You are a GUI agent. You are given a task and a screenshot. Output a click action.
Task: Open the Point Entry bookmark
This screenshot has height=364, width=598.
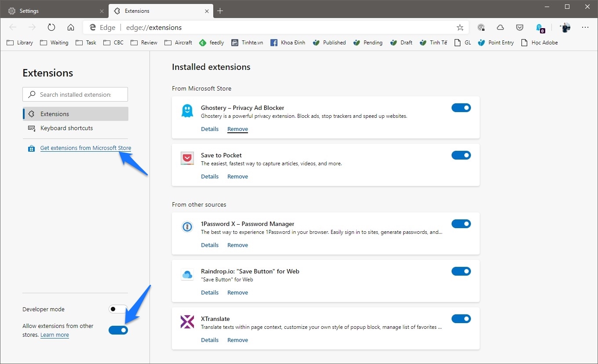496,43
